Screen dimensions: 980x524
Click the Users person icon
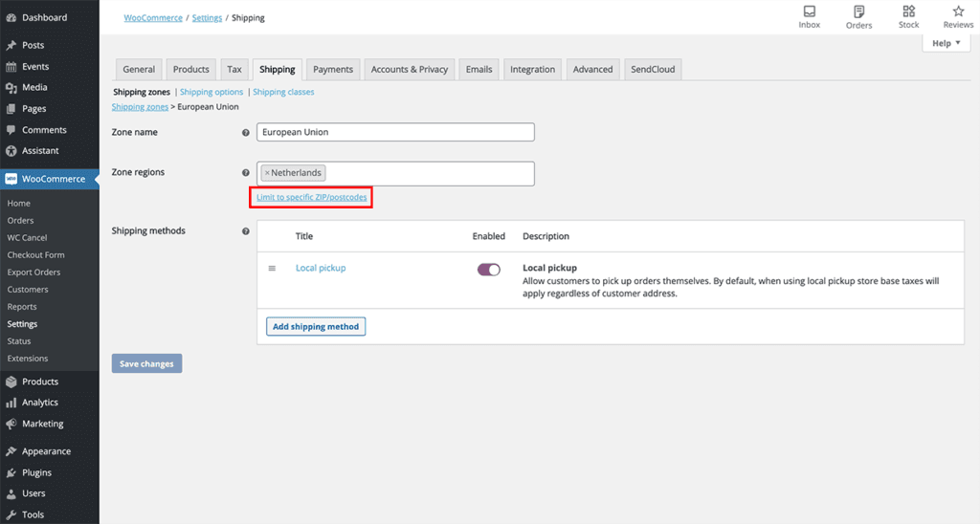tap(11, 493)
